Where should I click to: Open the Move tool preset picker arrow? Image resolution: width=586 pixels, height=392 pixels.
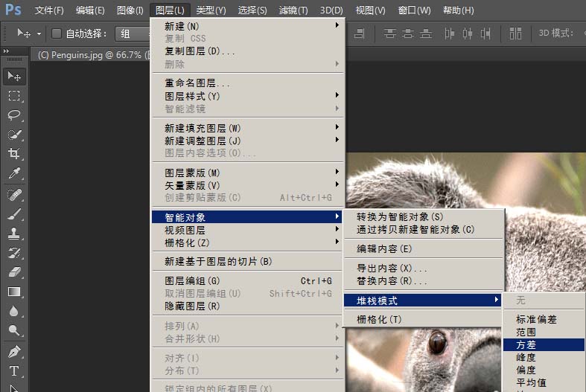(39, 34)
